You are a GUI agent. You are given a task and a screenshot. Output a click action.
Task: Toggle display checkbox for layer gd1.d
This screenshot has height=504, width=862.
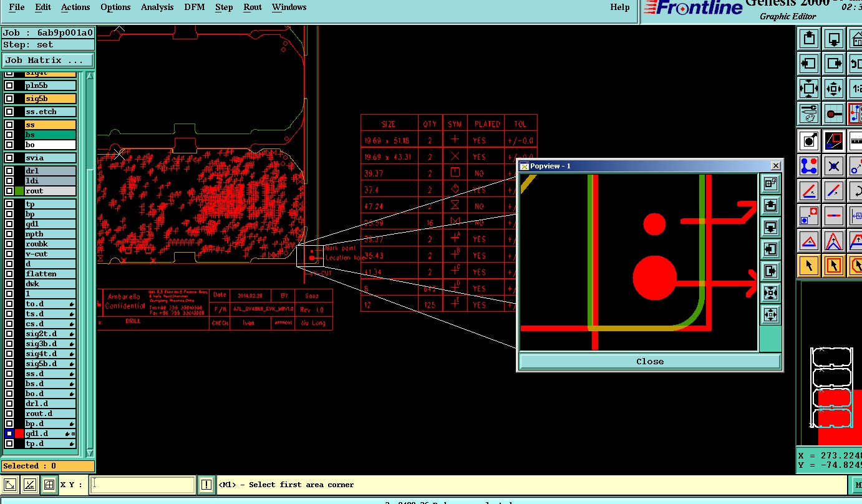[x=9, y=434]
